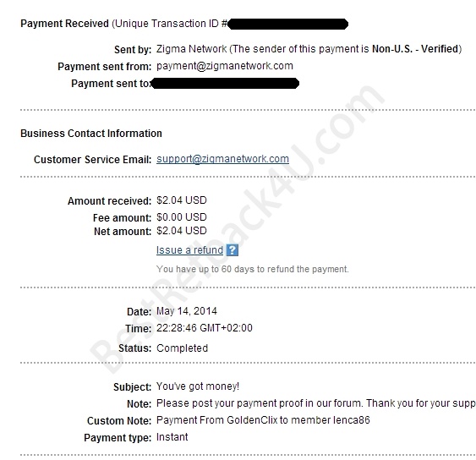Screen dimensions: 476x460
Task: Select the date May 14, 2014
Action: click(187, 311)
